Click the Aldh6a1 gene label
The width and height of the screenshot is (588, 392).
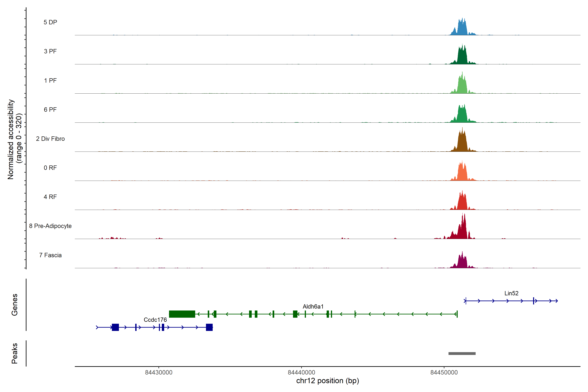pos(313,307)
